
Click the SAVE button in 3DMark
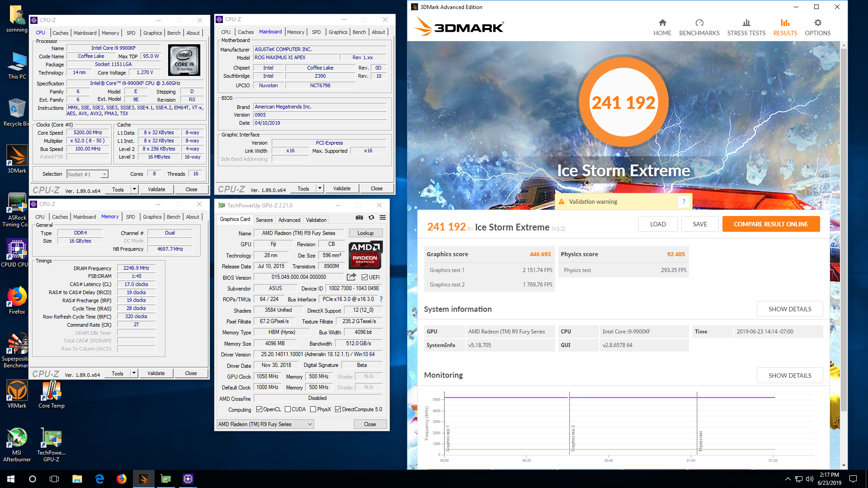(700, 224)
